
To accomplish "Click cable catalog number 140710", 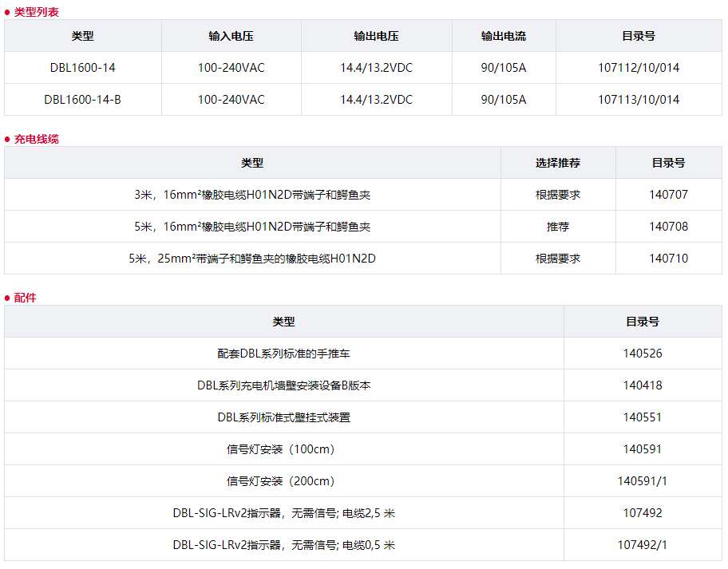I will pos(668,259).
